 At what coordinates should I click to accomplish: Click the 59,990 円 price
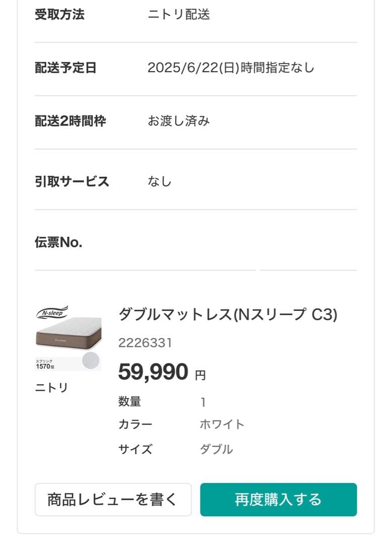(162, 372)
